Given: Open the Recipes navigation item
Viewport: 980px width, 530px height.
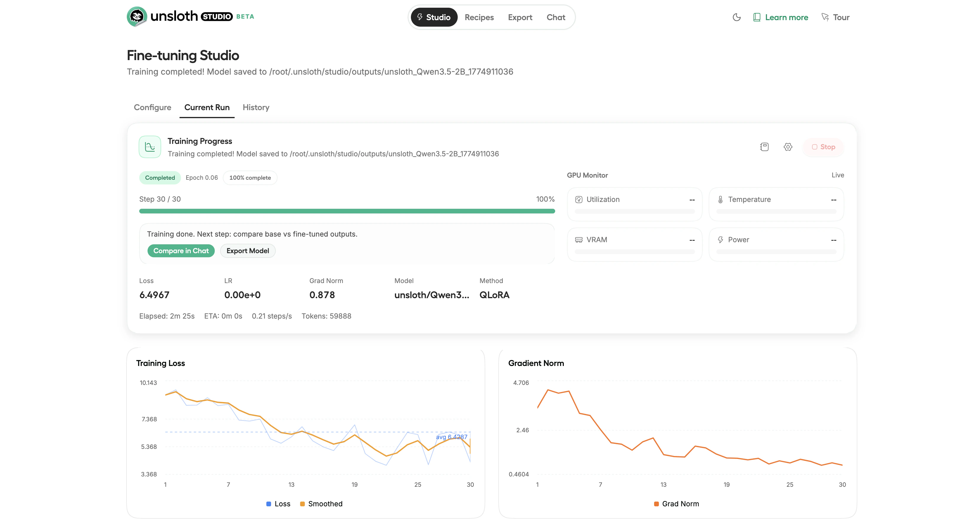Looking at the screenshot, I should click(479, 17).
